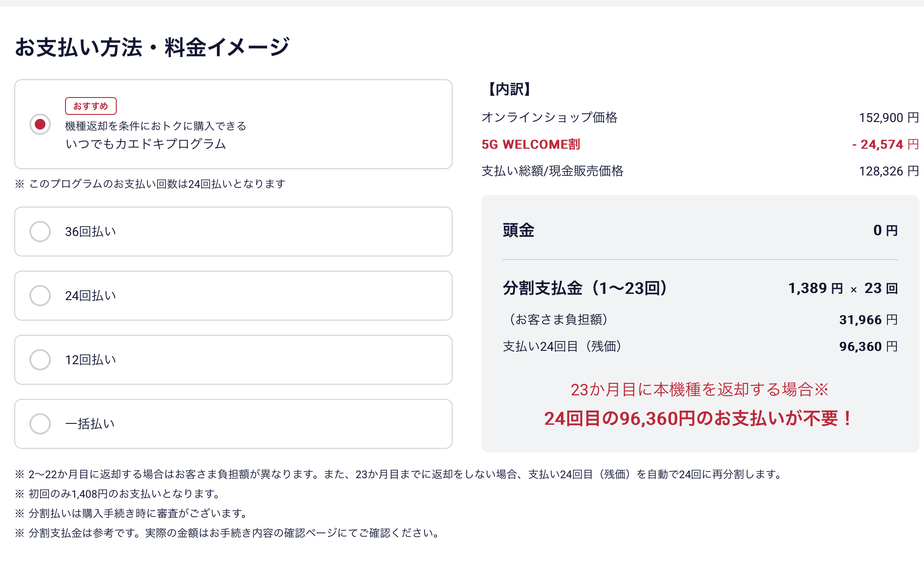This screenshot has width=924, height=565.
Task: Select the 一括払い radio circle
Action: pos(40,424)
